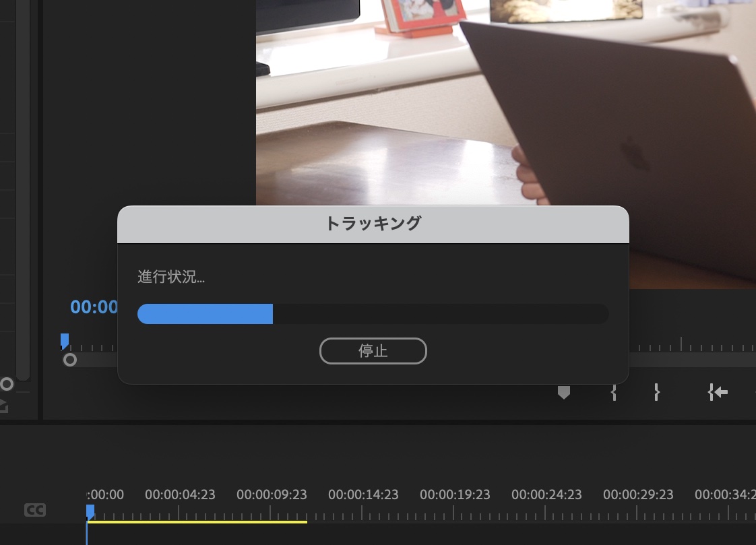Click the Mark In bracket icon
The height and width of the screenshot is (545, 756).
coord(613,392)
